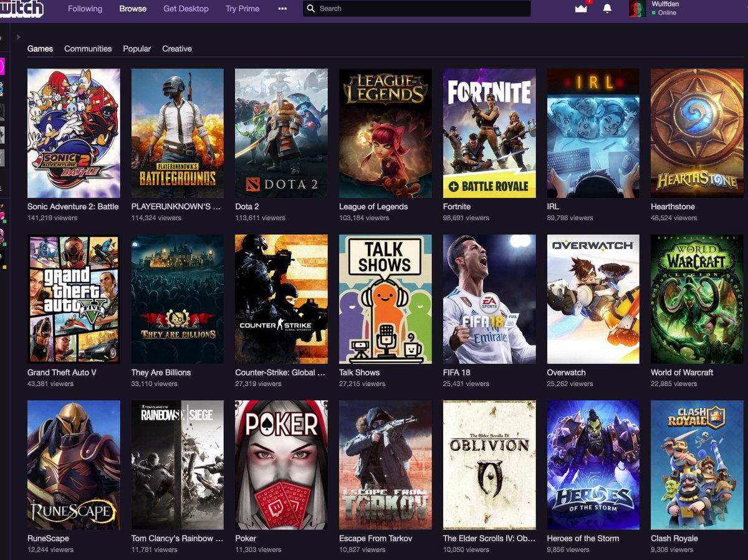Image resolution: width=748 pixels, height=560 pixels.
Task: Click the Fortnite title link
Action: pos(457,206)
